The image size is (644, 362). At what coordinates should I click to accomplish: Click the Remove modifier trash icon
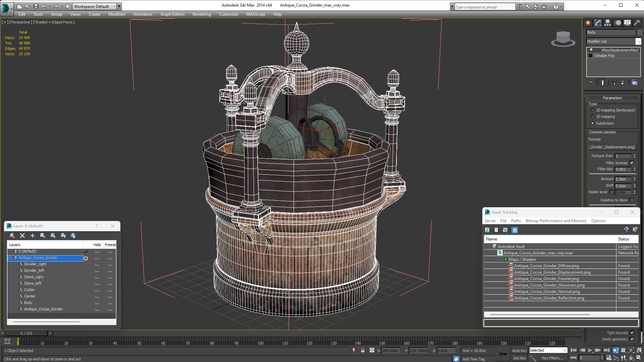pyautogui.click(x=623, y=83)
